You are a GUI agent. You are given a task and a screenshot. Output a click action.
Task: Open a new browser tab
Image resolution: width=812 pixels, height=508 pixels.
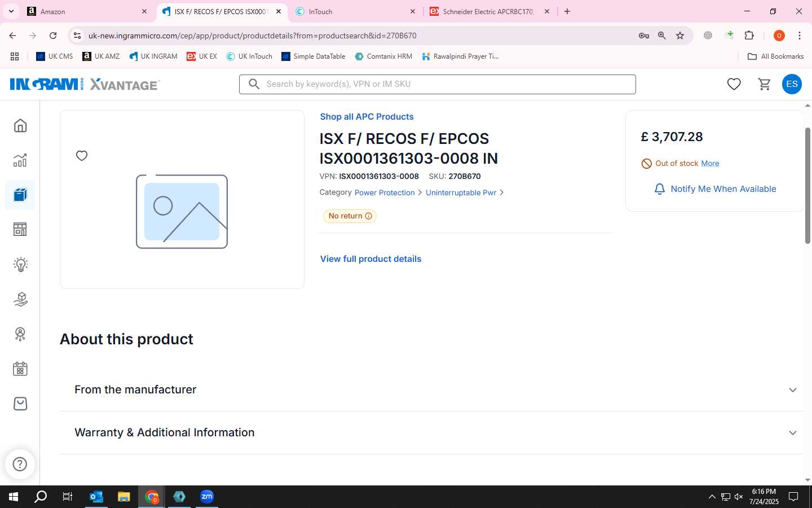pos(567,11)
